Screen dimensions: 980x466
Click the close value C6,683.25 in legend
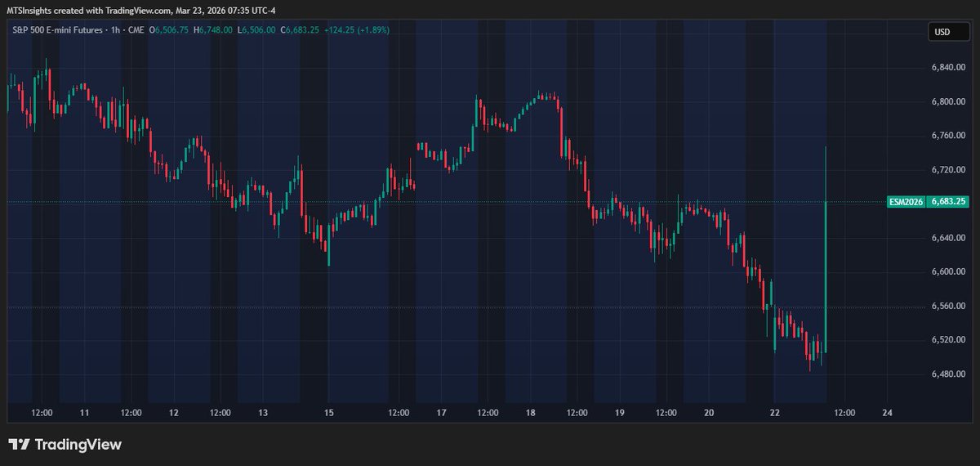298,29
